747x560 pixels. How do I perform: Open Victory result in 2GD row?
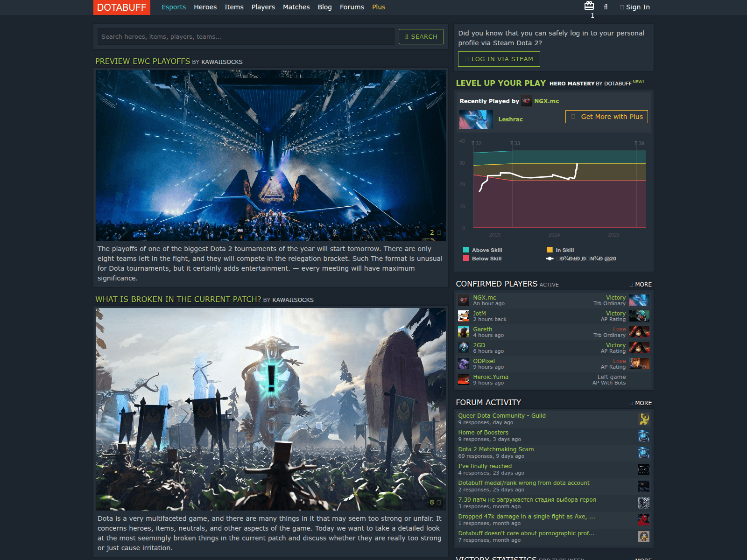pos(616,345)
